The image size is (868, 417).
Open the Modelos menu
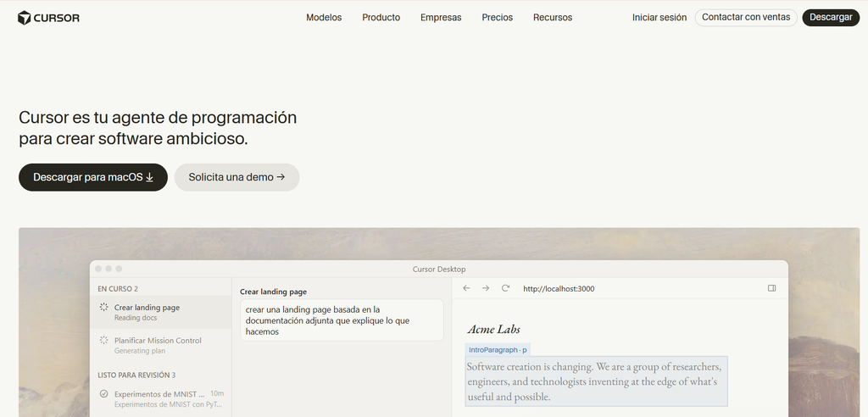coord(324,18)
